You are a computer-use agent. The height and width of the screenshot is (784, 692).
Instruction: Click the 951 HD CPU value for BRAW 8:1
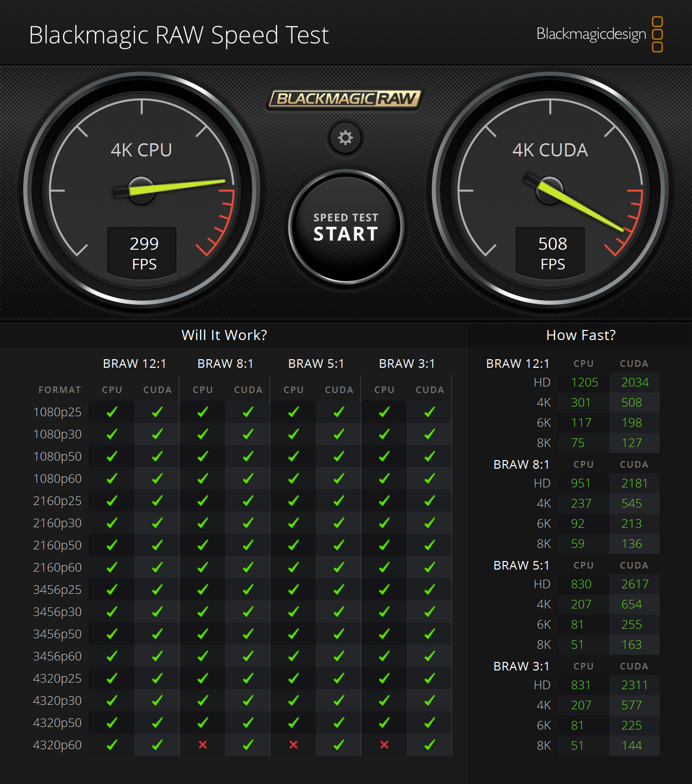point(581,483)
